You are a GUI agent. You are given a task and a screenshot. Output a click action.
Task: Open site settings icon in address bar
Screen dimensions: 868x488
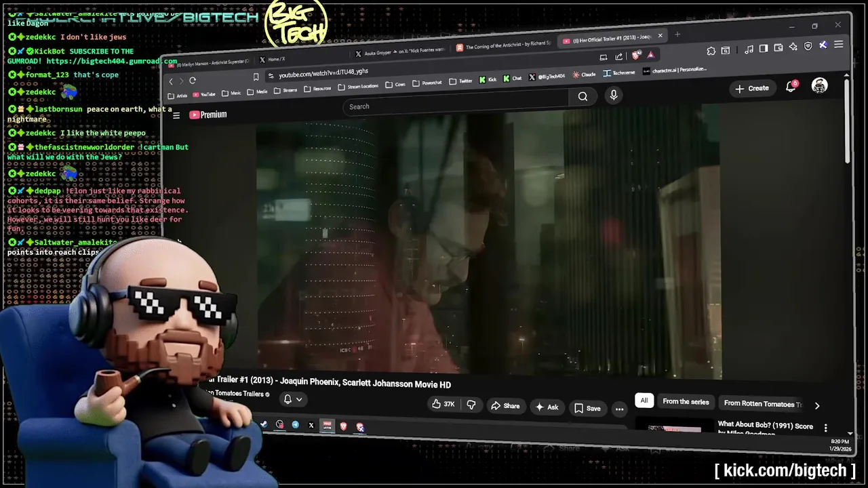(271, 76)
